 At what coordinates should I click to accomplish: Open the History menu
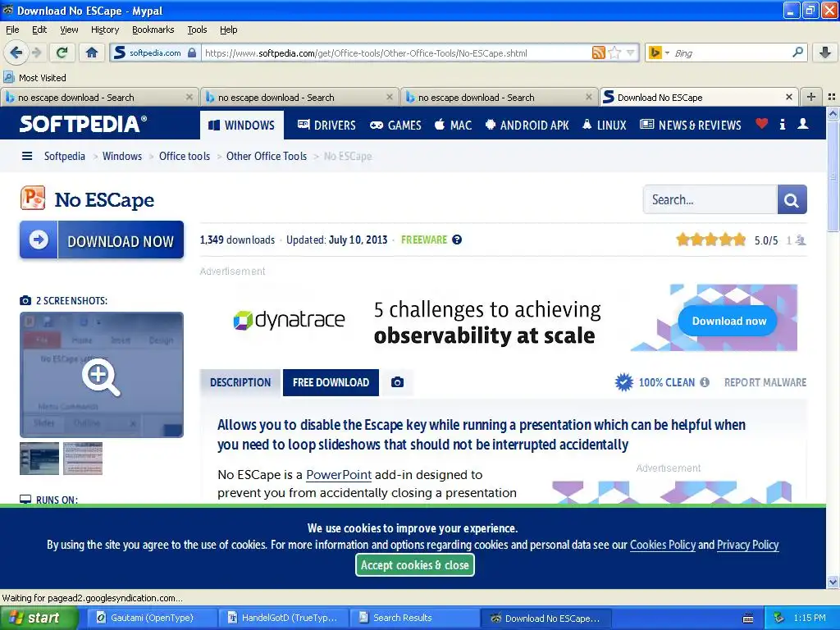coord(104,30)
